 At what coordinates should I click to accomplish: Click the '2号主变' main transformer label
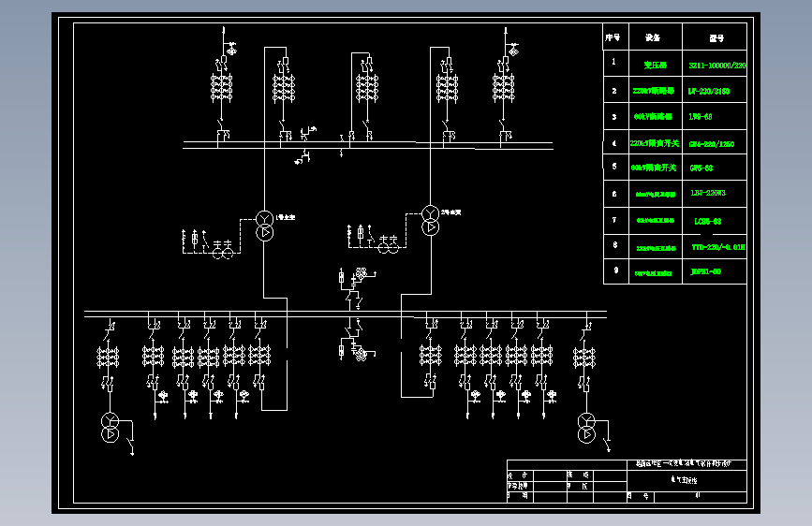point(450,212)
